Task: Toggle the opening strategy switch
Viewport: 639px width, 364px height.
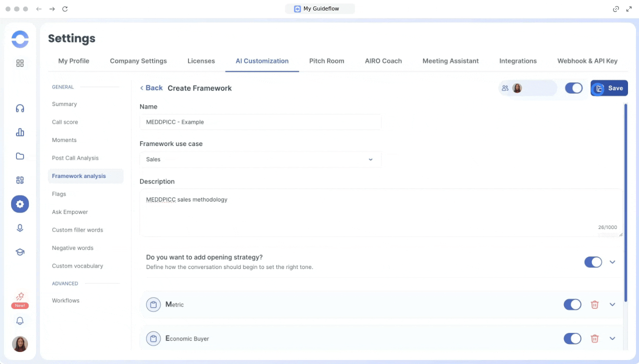Action: [x=593, y=262]
